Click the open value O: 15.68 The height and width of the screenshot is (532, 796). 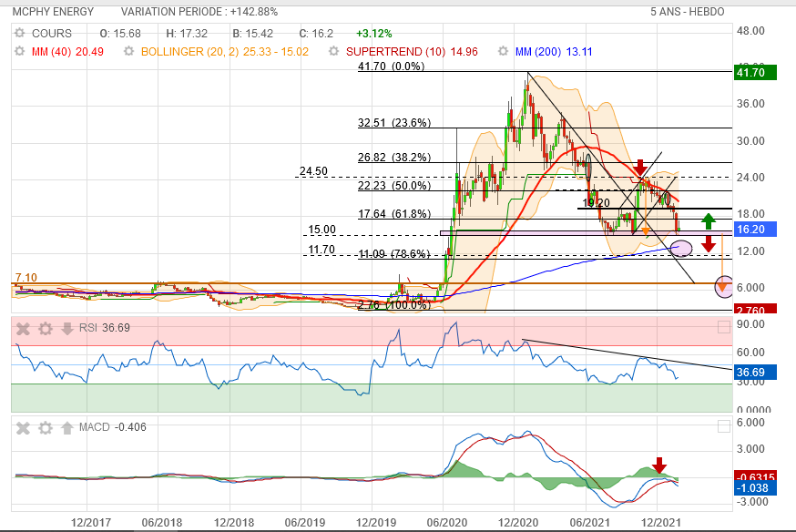pyautogui.click(x=120, y=34)
